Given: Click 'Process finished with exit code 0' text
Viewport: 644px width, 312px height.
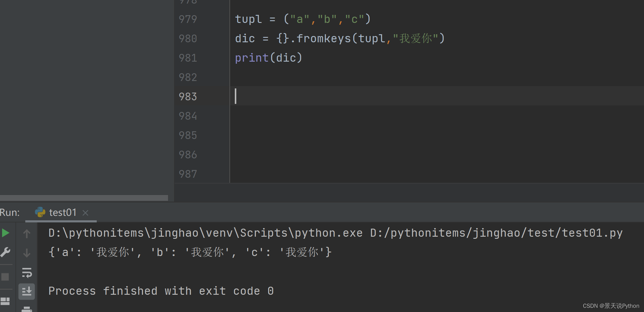Looking at the screenshot, I should (x=161, y=291).
